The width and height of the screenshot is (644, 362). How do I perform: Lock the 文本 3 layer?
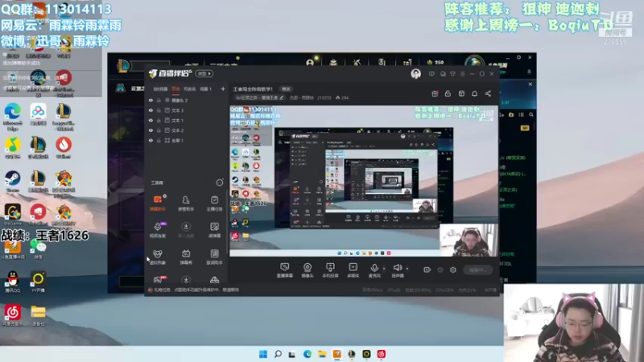coord(159,110)
